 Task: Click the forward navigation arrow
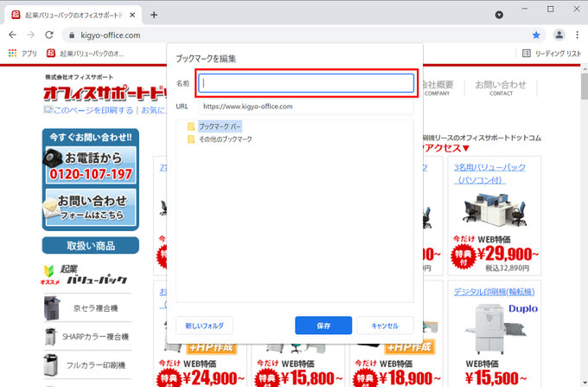[31, 35]
